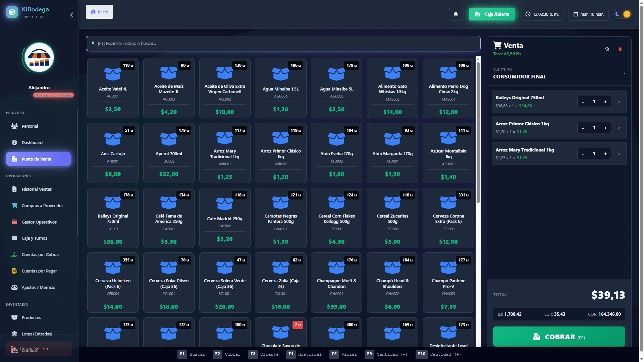Open Cuentas por Cobrar section
The height and width of the screenshot is (362, 644).
coord(40,254)
